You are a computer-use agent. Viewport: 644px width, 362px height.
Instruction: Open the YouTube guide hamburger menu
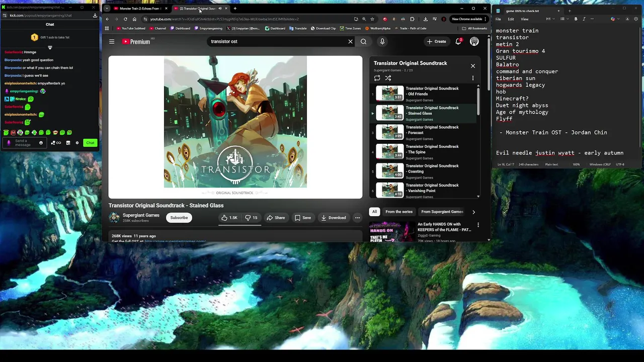click(x=112, y=42)
